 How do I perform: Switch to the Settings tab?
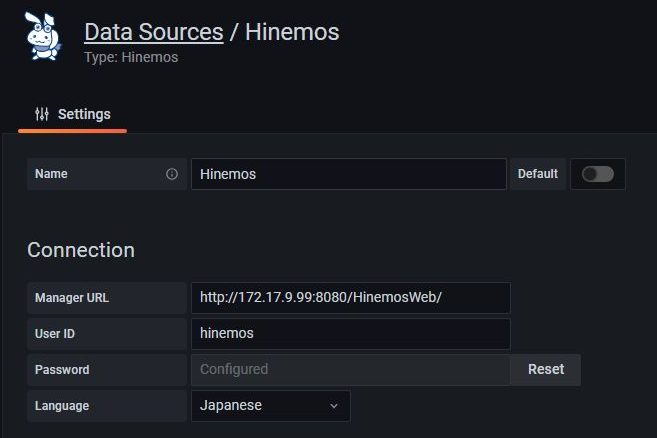tap(72, 114)
